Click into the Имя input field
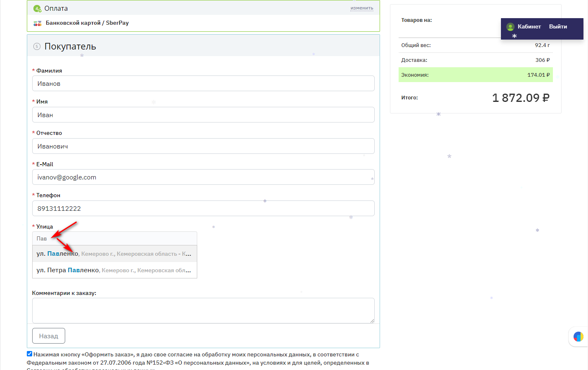This screenshot has width=588, height=370. pos(203,115)
